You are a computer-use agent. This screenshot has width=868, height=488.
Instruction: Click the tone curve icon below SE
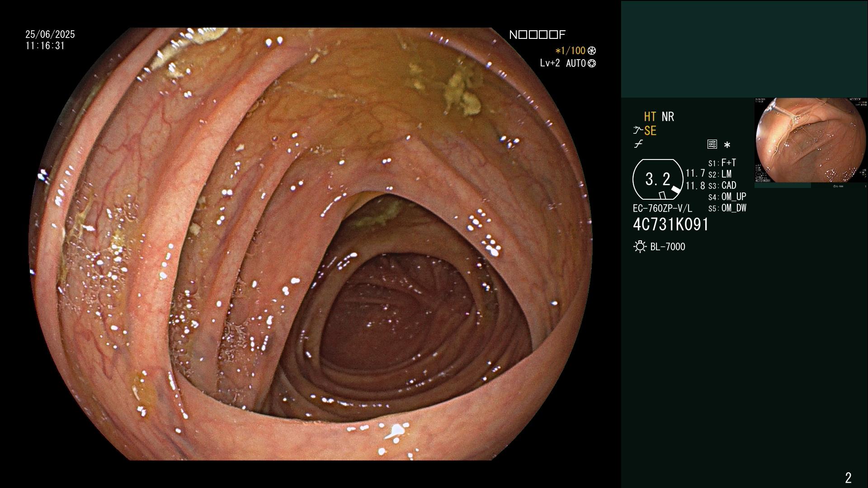(x=638, y=144)
